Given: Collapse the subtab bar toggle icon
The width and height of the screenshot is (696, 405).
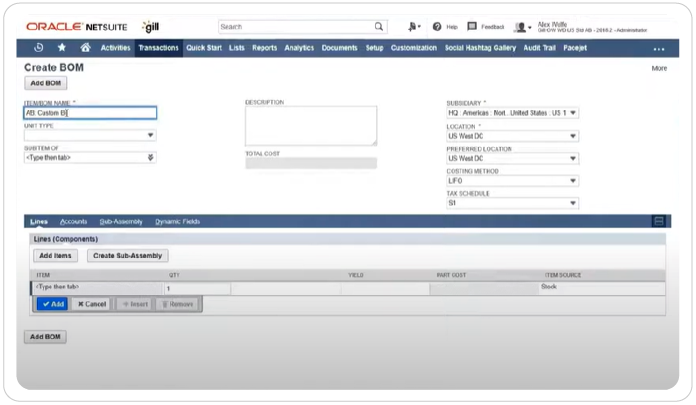Looking at the screenshot, I should 659,221.
